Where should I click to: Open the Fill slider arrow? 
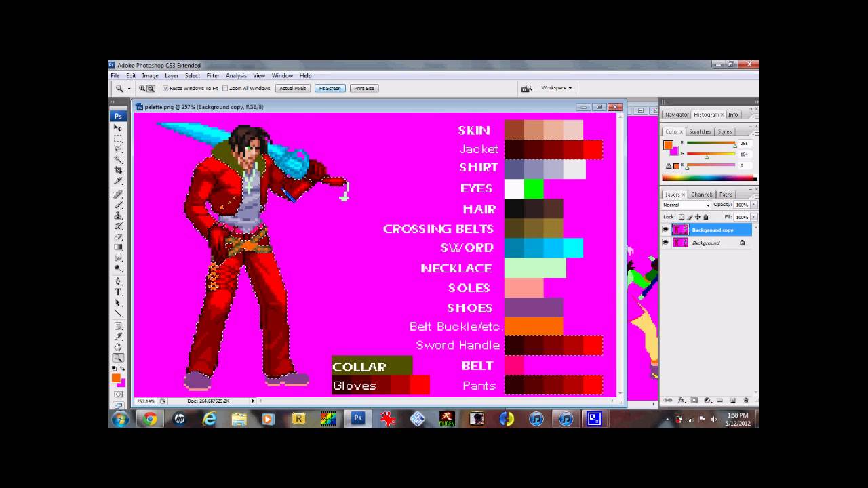pyautogui.click(x=753, y=217)
